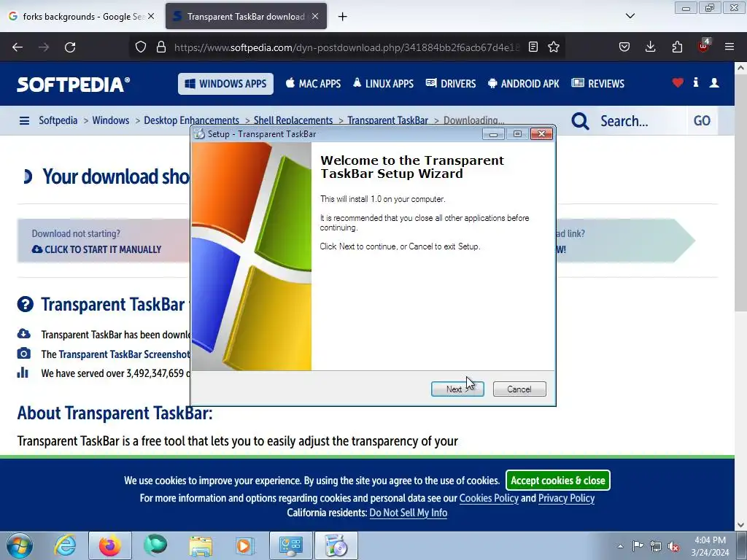Open the clock showing 4:04 PM

point(710,546)
